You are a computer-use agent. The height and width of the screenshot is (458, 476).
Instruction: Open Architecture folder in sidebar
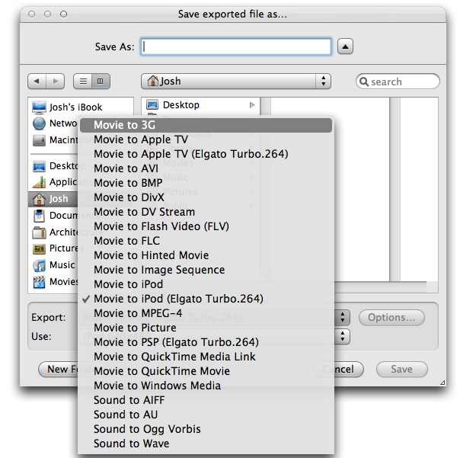coord(55,232)
